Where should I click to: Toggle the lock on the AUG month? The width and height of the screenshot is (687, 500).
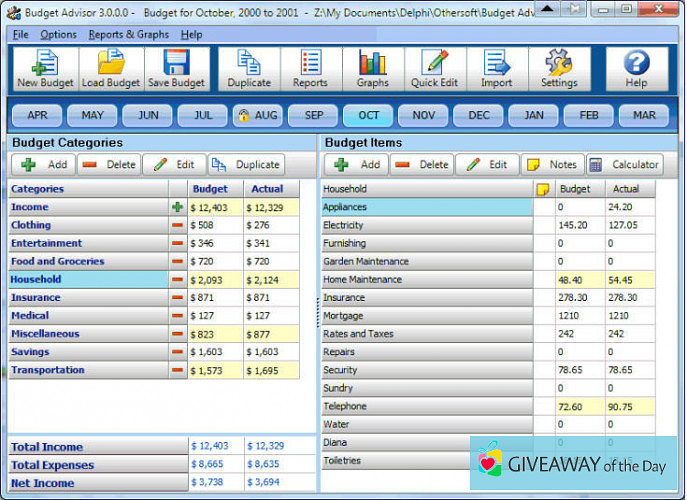coord(244,115)
